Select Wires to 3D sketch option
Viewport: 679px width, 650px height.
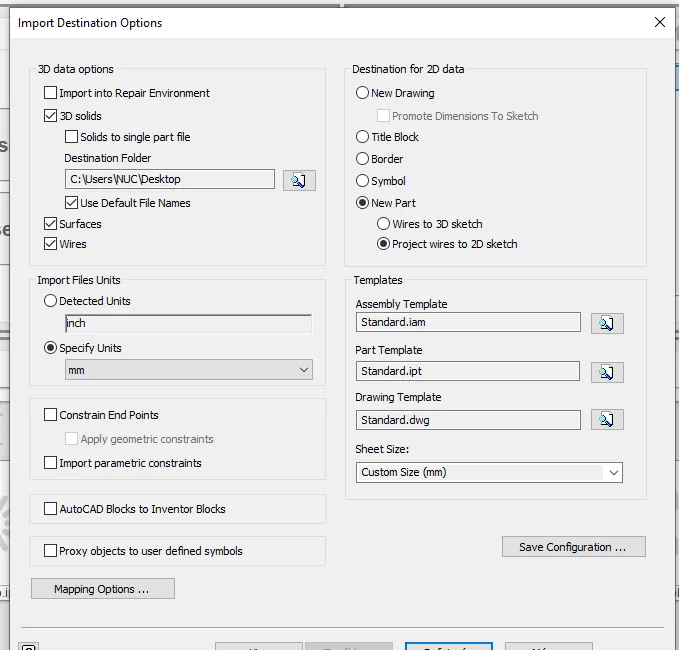[384, 224]
